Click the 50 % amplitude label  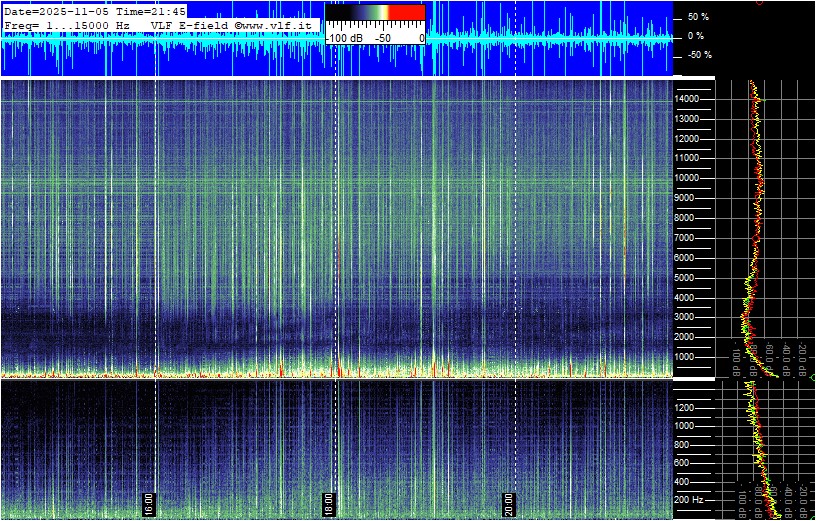[697, 17]
